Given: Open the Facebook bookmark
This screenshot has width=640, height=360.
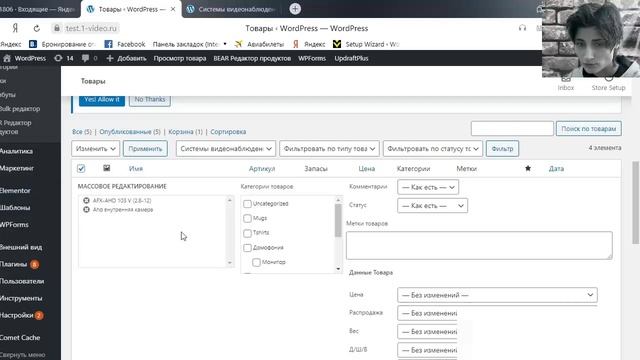Looking at the screenshot, I should point(125,44).
